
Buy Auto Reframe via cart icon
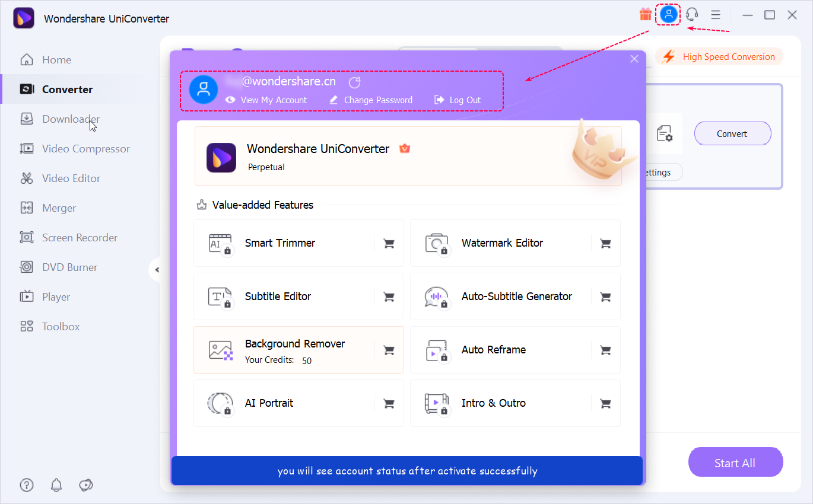(606, 350)
